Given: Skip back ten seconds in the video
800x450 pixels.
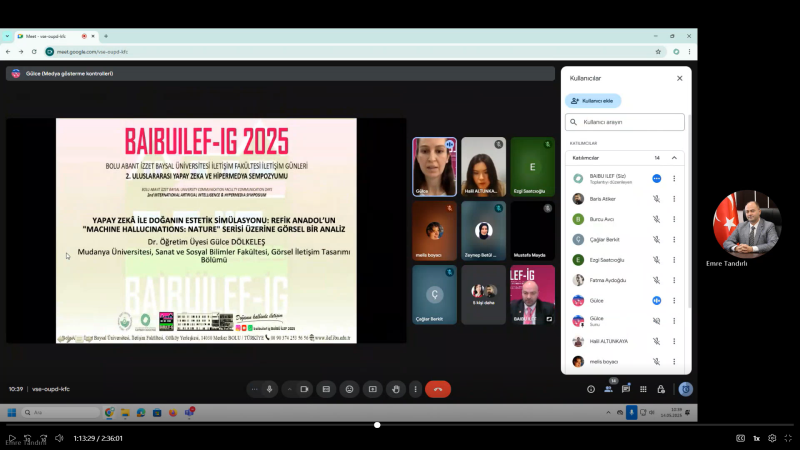Looking at the screenshot, I should point(28,438).
